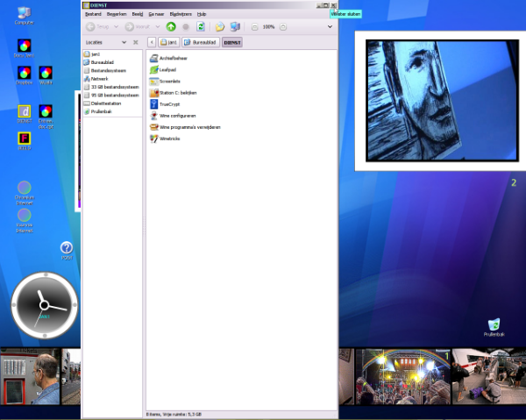Open Prullenbak trash on the desktop
The width and height of the screenshot is (526, 420).
[494, 325]
